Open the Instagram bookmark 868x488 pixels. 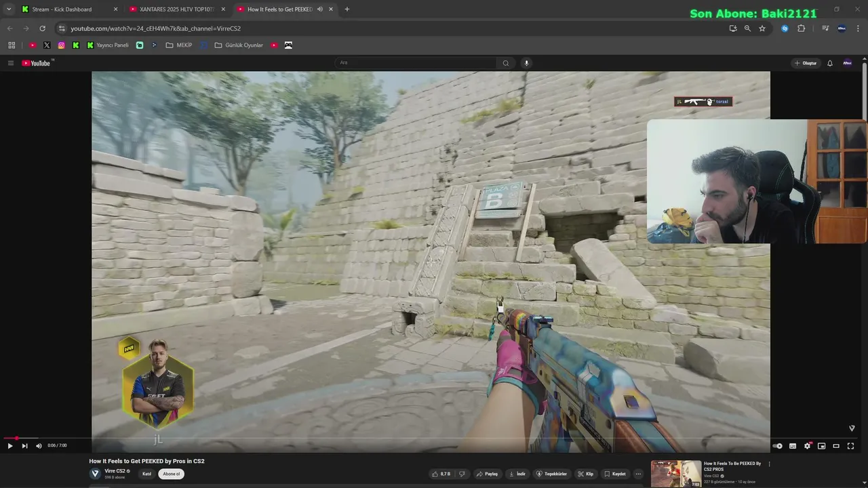pyautogui.click(x=61, y=45)
